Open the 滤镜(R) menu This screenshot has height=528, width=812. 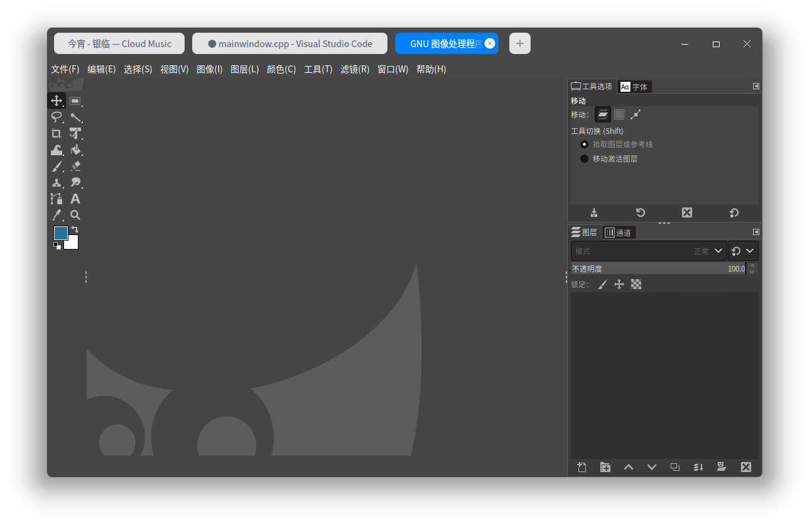pos(355,69)
